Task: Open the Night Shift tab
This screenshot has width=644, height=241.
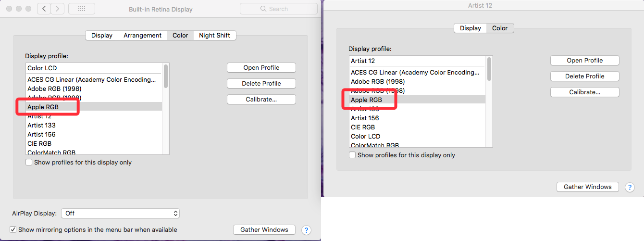Action: 214,35
